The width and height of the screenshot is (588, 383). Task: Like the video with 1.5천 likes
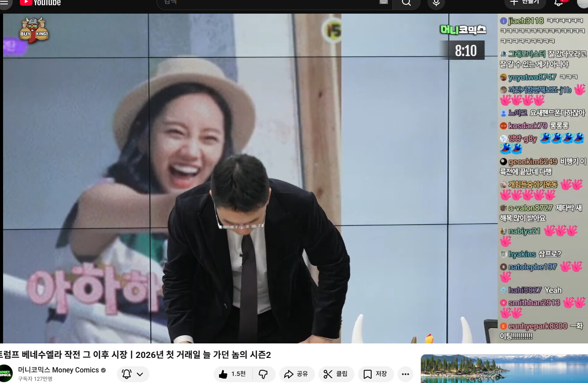233,374
